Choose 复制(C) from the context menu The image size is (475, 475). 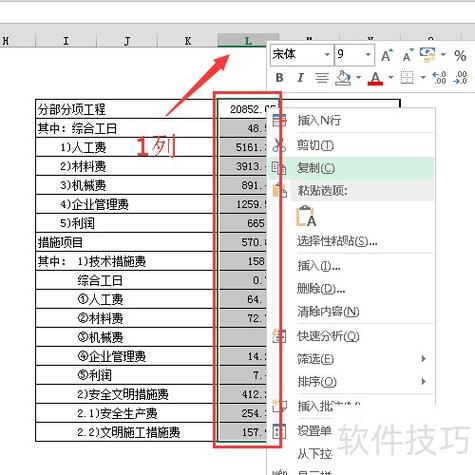click(352, 168)
